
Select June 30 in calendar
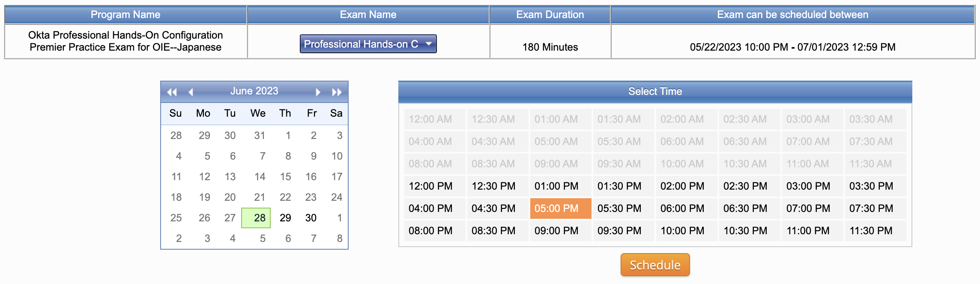click(311, 218)
